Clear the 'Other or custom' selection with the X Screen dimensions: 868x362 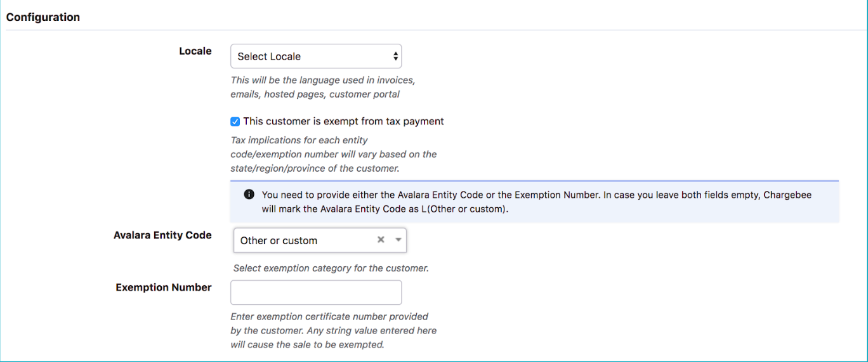coord(381,240)
